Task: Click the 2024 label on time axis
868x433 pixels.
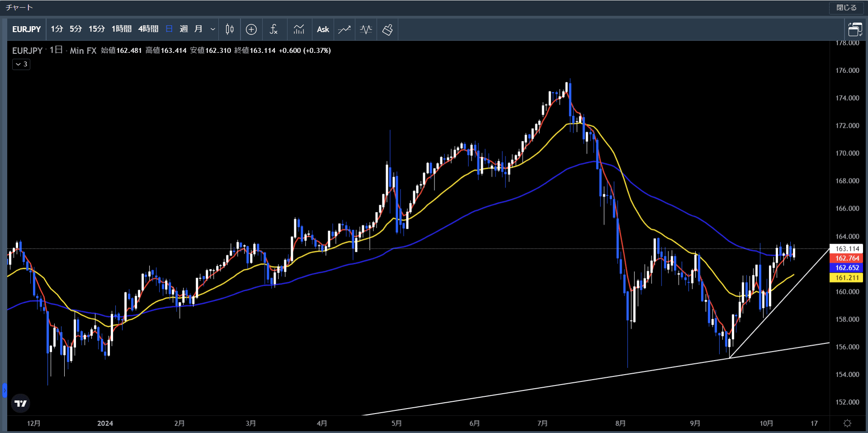Action: [105, 424]
